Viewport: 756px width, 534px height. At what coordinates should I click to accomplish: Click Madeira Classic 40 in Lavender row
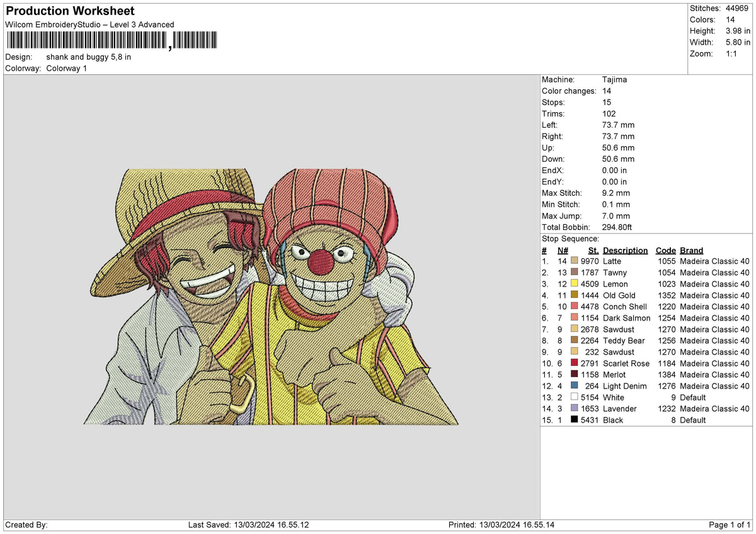(714, 409)
